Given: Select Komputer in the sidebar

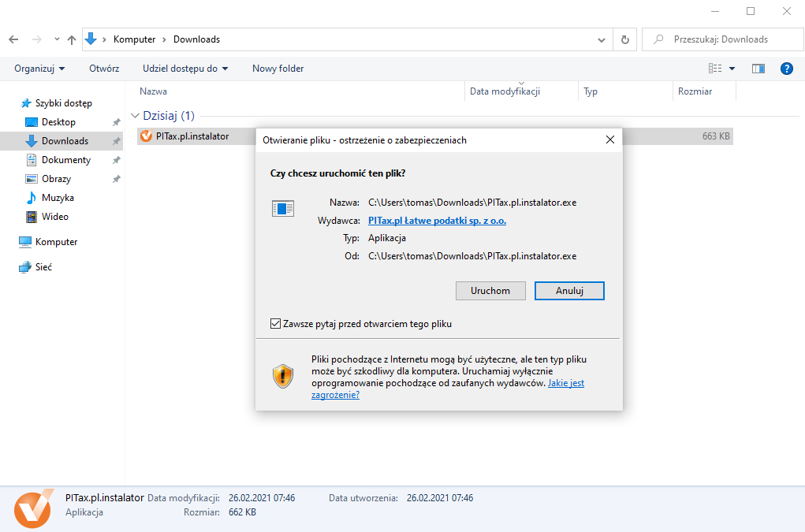Looking at the screenshot, I should [57, 242].
